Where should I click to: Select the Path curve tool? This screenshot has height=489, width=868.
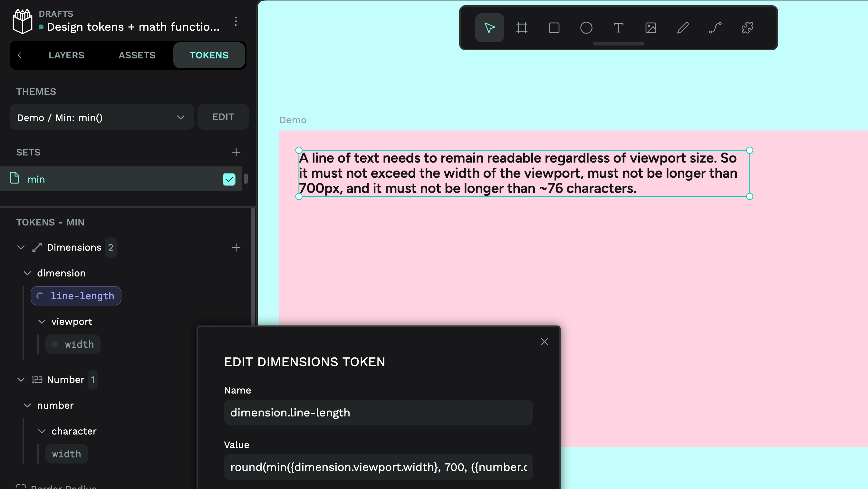click(715, 28)
